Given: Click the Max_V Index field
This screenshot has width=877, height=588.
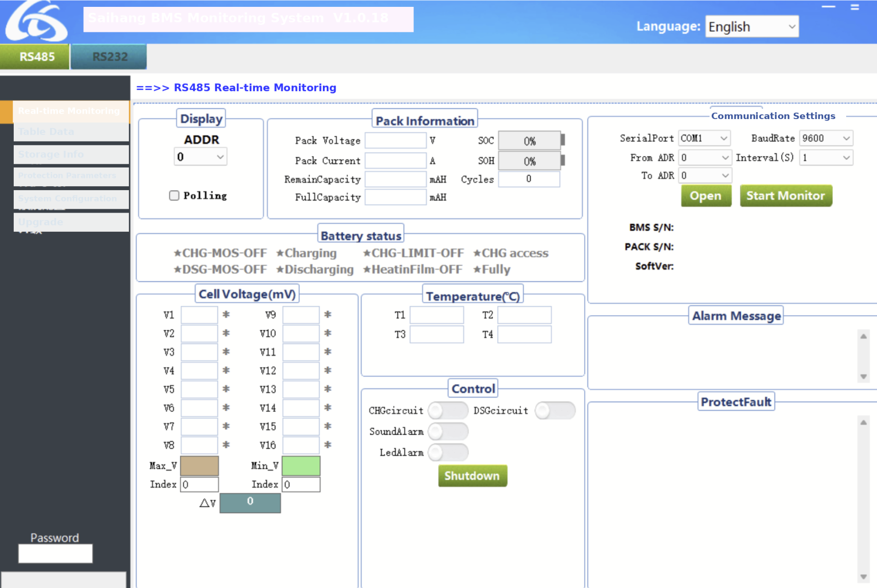Looking at the screenshot, I should (199, 485).
